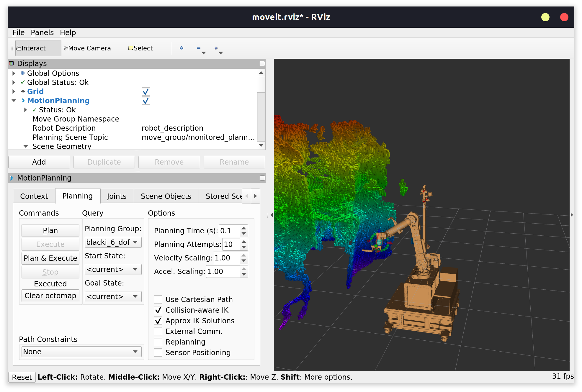
Task: Hide the Grid display via its checkbox
Action: 145,91
